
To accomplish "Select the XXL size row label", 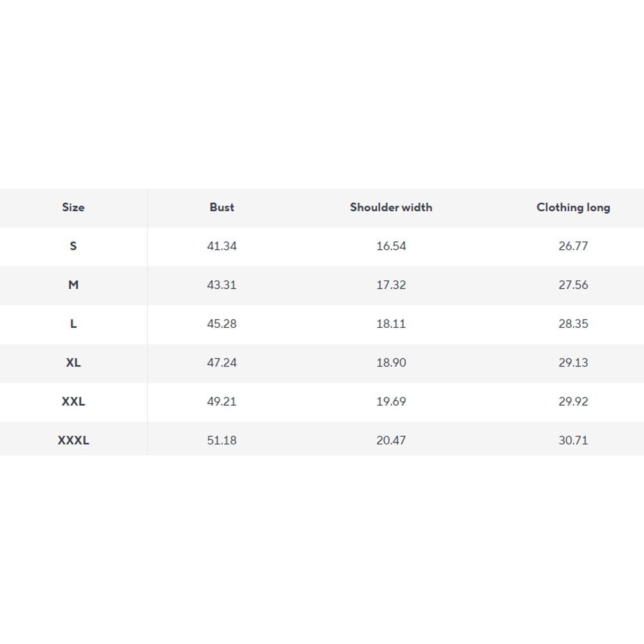I will pyautogui.click(x=73, y=401).
